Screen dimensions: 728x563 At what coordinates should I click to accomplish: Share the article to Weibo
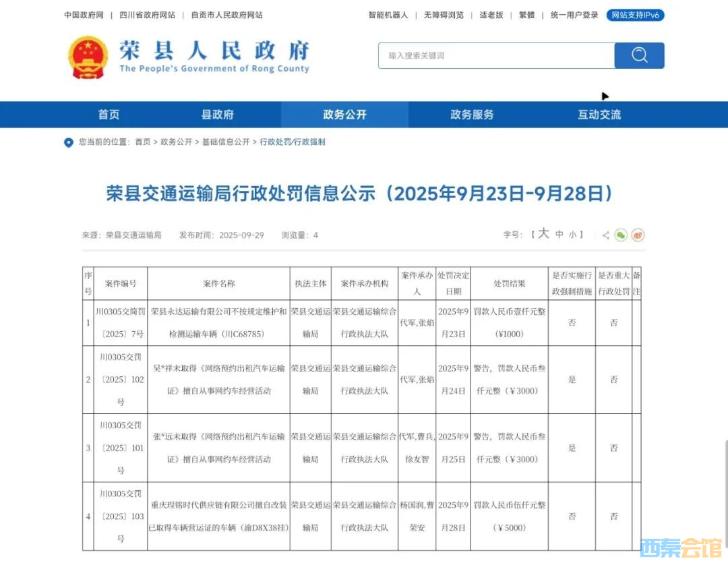638,235
